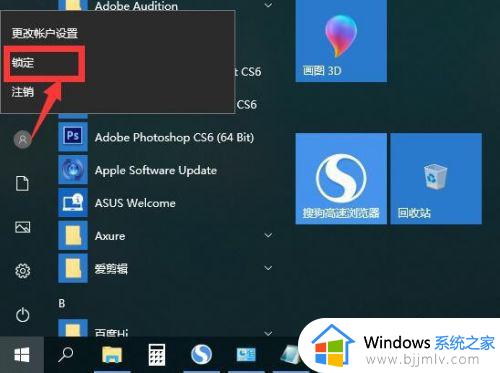
Task: Open the Pictures sidebar icon
Action: click(x=23, y=227)
